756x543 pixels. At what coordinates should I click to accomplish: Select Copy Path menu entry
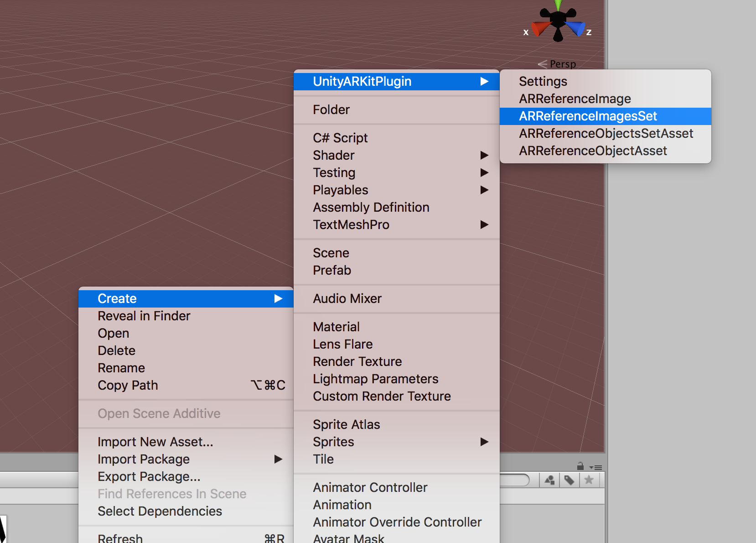pos(186,385)
